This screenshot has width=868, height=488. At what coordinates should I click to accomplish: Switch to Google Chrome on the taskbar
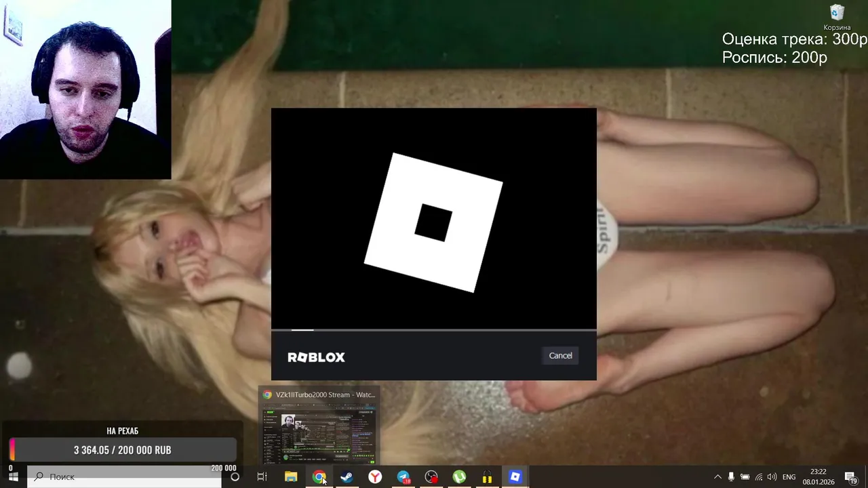(319, 476)
